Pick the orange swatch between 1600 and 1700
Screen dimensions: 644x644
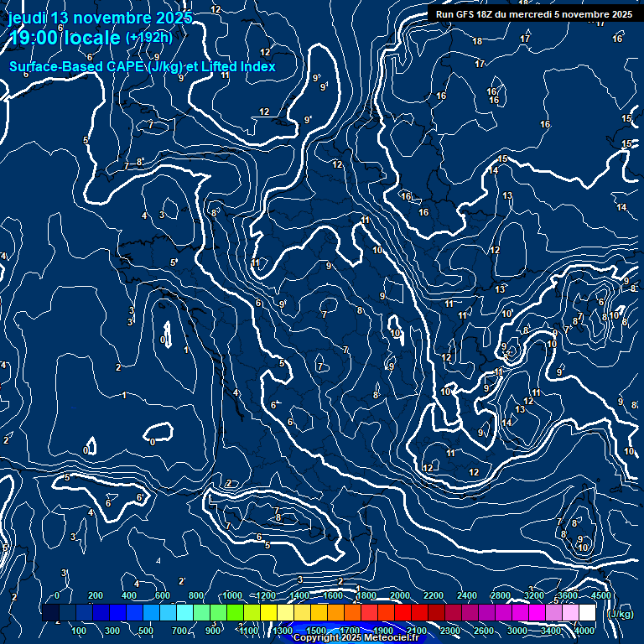click(x=335, y=612)
